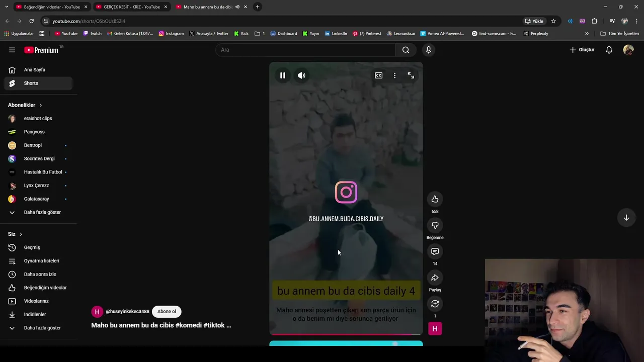Open the Bentropi channel
The width and height of the screenshot is (644, 362).
click(x=38, y=145)
